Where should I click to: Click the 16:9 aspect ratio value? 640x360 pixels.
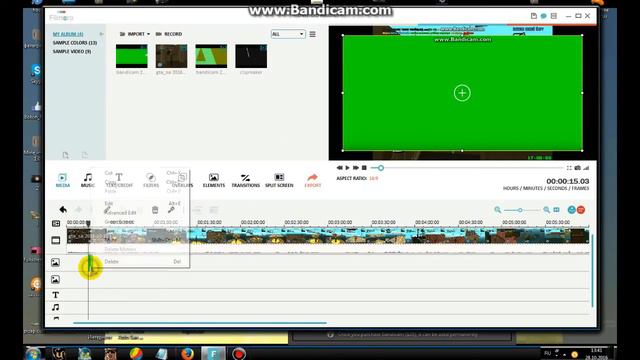click(373, 178)
